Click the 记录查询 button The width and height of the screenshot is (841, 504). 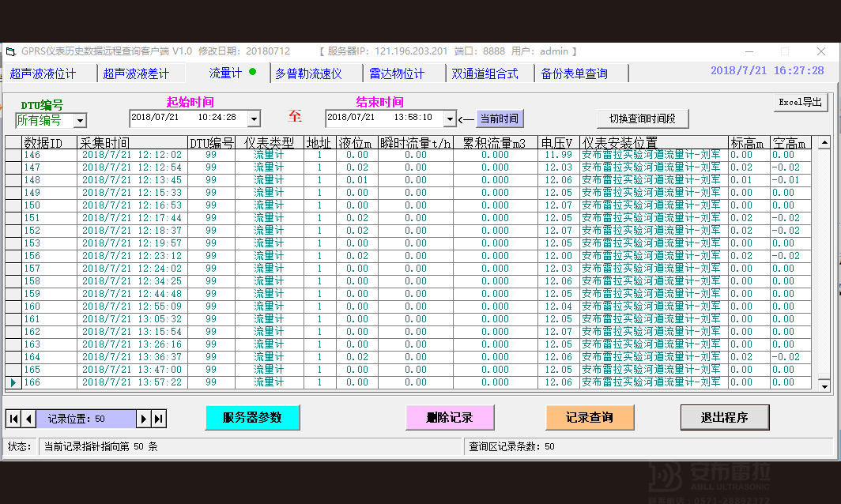click(x=590, y=417)
